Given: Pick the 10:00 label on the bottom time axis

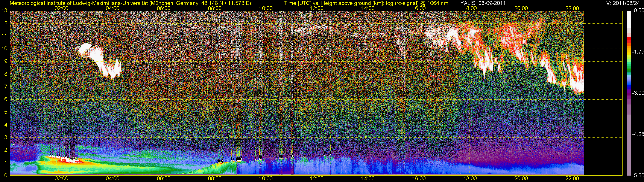Looking at the screenshot, I should (266, 179).
